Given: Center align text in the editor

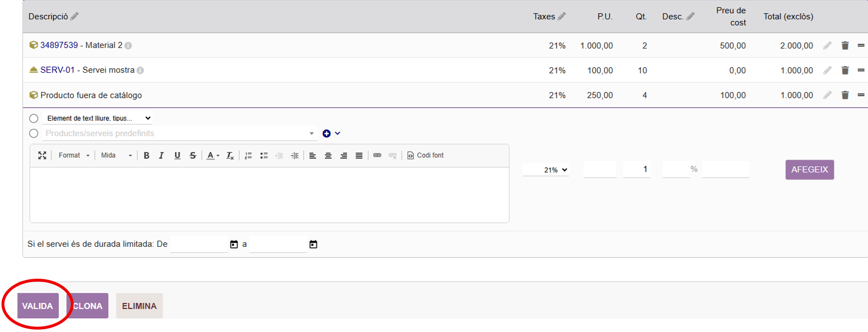Looking at the screenshot, I should coord(328,156).
